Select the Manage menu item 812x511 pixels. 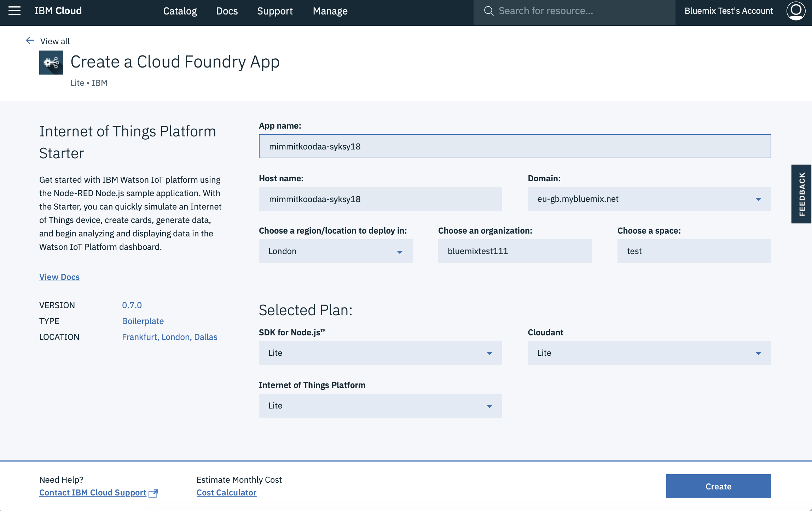coord(330,11)
